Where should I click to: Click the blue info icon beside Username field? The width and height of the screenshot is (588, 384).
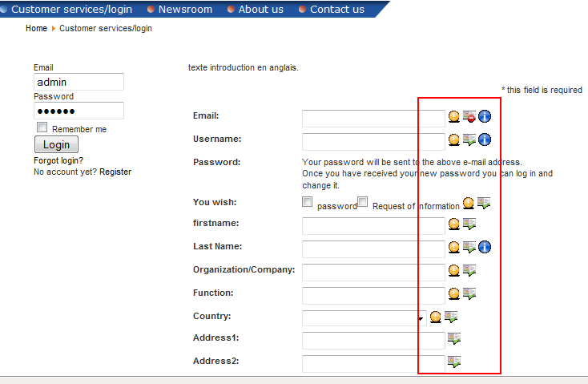(x=485, y=140)
